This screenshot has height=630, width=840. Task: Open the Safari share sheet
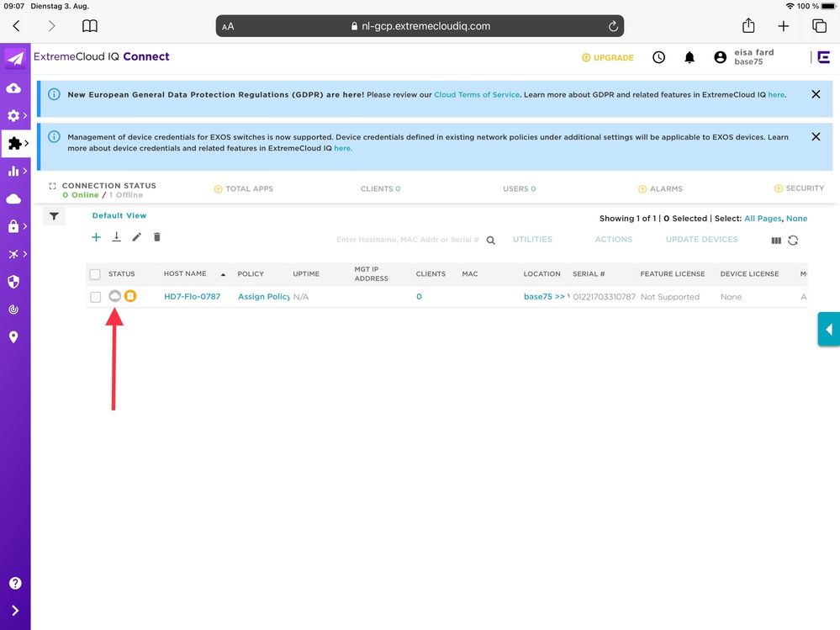(748, 25)
